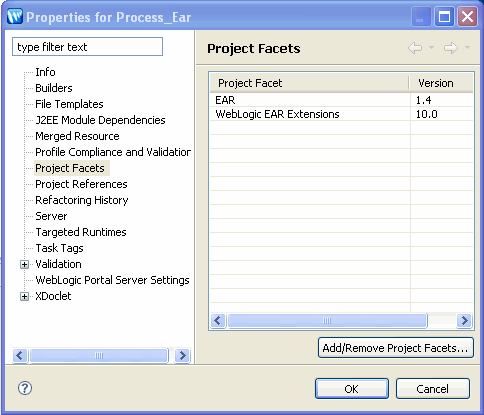This screenshot has width=484, height=415.
Task: Confirm with the OK button
Action: click(352, 389)
